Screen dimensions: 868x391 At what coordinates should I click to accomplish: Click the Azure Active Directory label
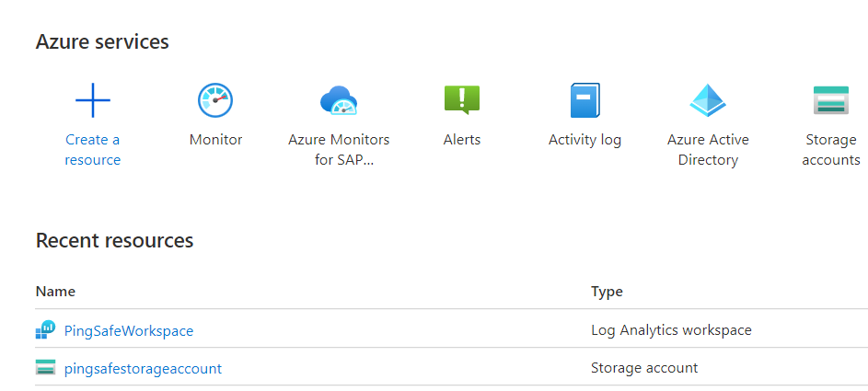click(x=708, y=150)
